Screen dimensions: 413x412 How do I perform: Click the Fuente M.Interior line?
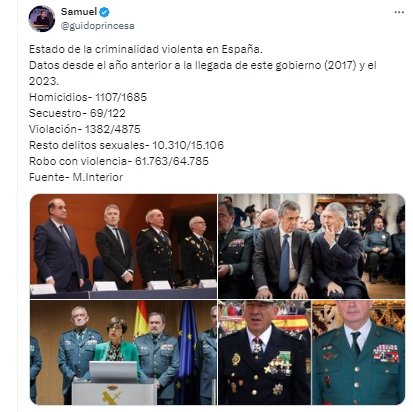[x=76, y=177]
